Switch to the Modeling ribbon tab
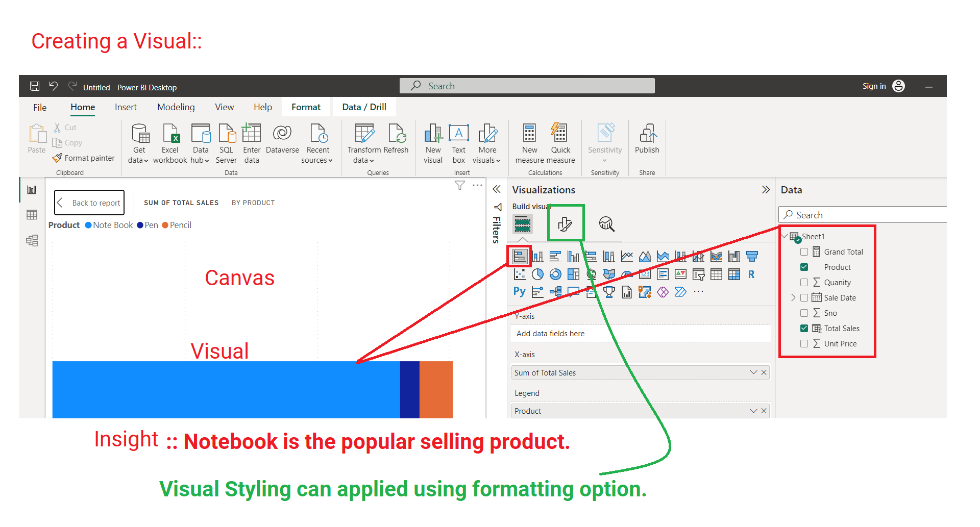 point(176,107)
